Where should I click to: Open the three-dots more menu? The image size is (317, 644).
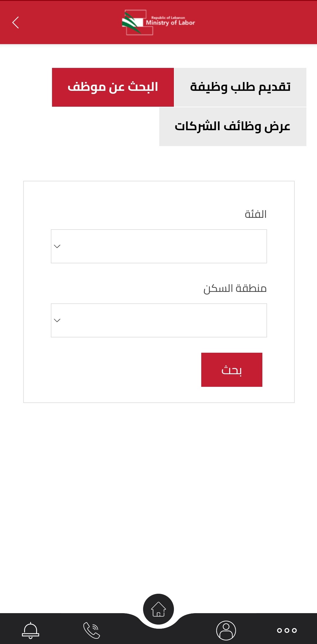coord(287,630)
